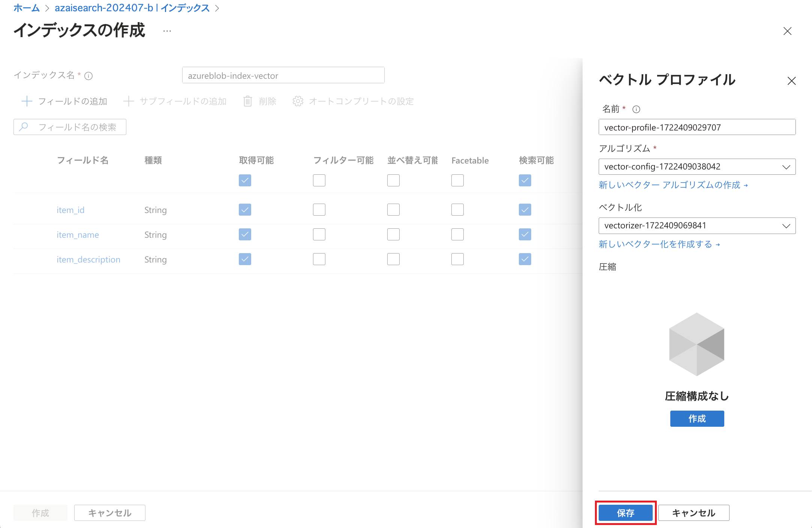
Task: Click the gear icon for オートコンプリートの設定
Action: (x=298, y=101)
